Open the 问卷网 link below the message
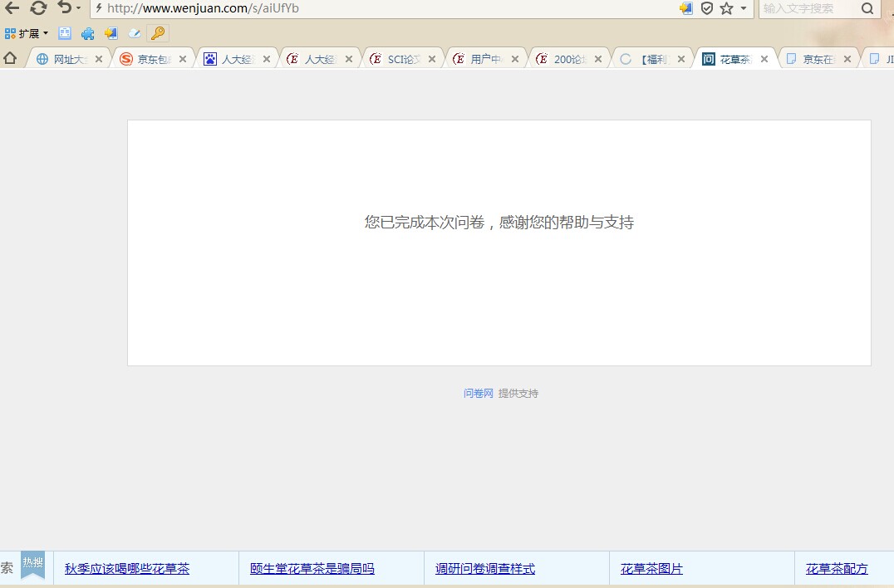Image resolution: width=894 pixels, height=588 pixels. [x=478, y=394]
